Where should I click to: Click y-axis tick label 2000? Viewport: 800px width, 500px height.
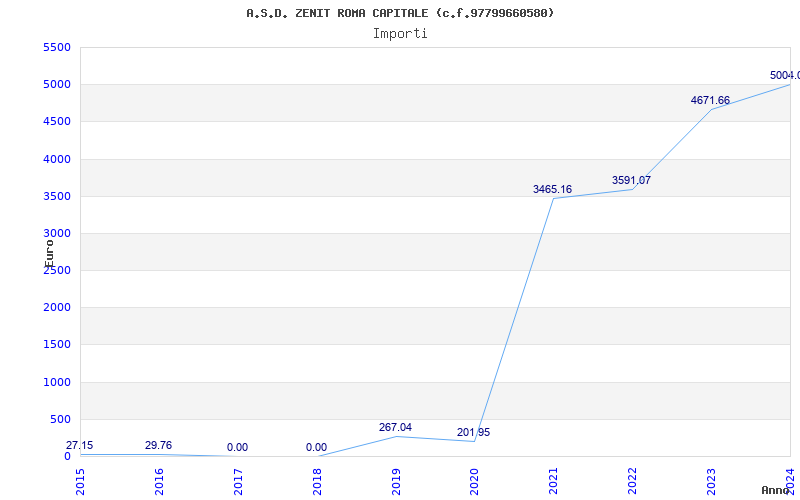(x=57, y=308)
